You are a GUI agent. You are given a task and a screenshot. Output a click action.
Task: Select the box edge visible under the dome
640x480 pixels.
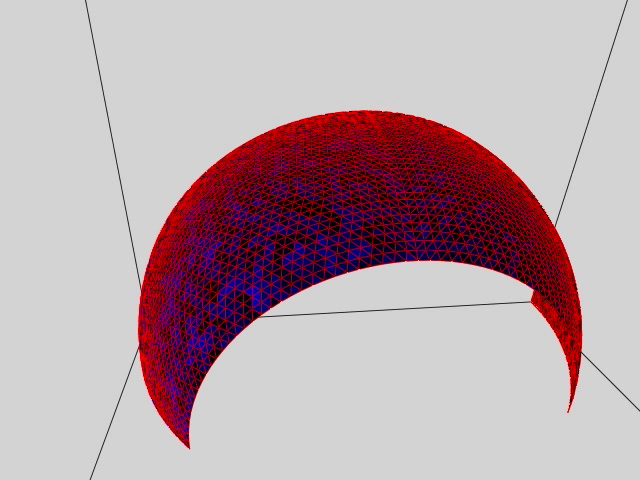coord(400,309)
